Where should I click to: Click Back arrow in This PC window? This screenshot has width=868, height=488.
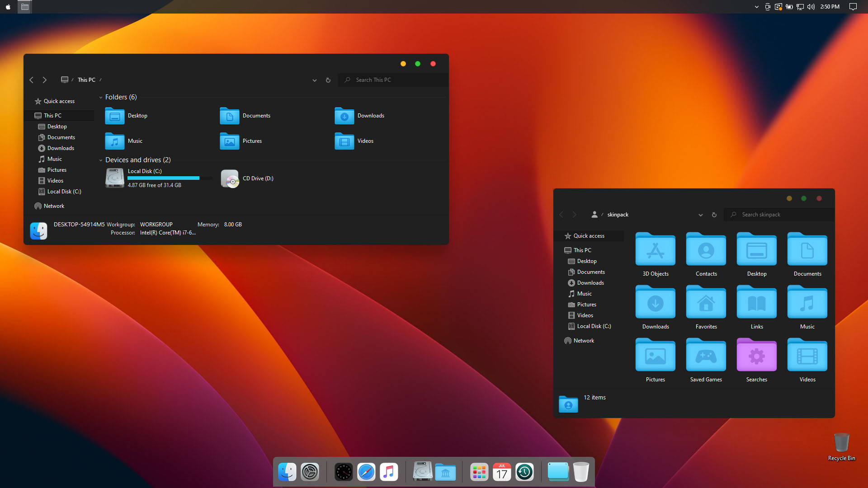click(32, 80)
